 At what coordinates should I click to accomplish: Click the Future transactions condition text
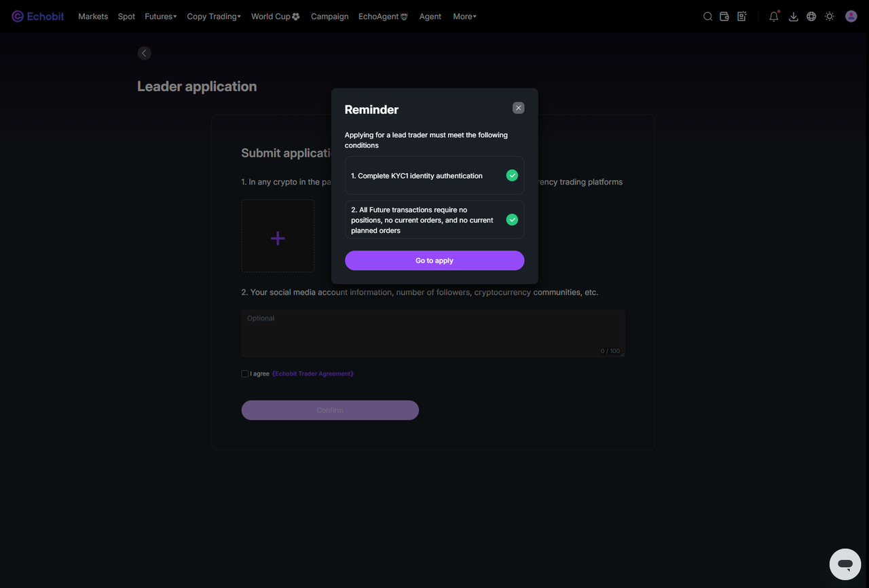(x=422, y=220)
